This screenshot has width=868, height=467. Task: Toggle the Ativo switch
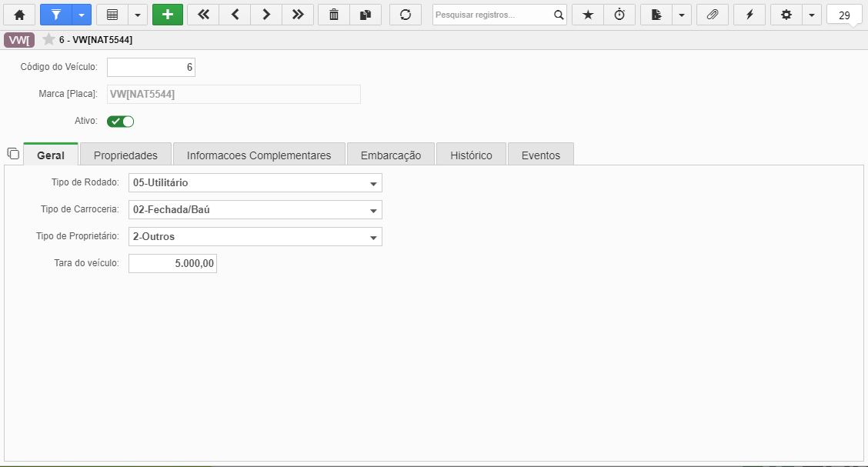click(x=121, y=122)
